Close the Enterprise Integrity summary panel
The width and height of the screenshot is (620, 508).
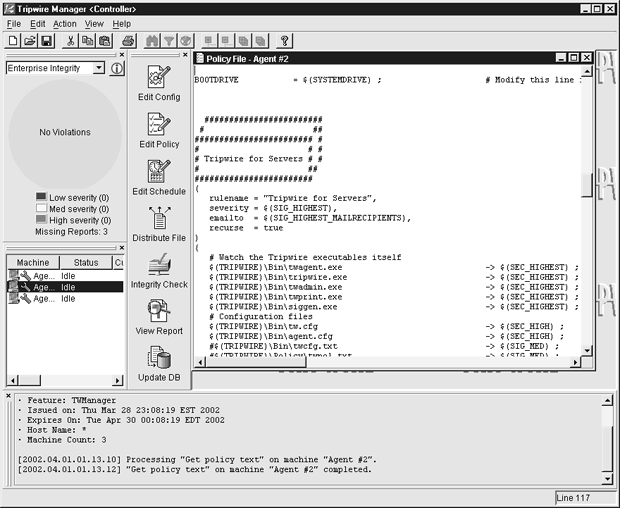[x=122, y=55]
